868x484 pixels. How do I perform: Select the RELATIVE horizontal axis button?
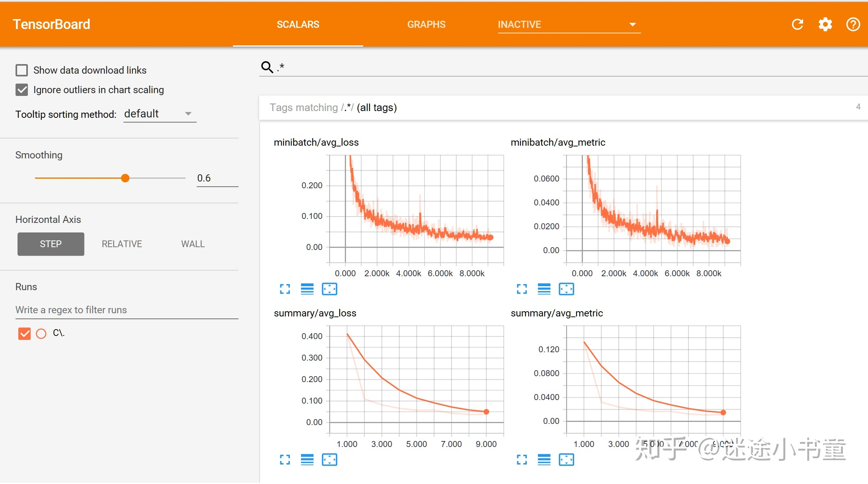point(121,243)
